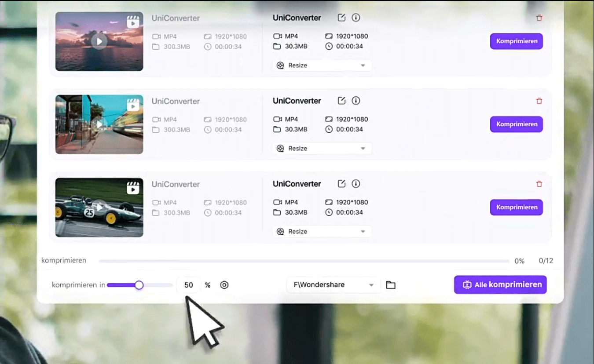Viewport: 594px width, 364px height.
Task: Click the bold UniConverter output title in sunset row
Action: [297, 18]
